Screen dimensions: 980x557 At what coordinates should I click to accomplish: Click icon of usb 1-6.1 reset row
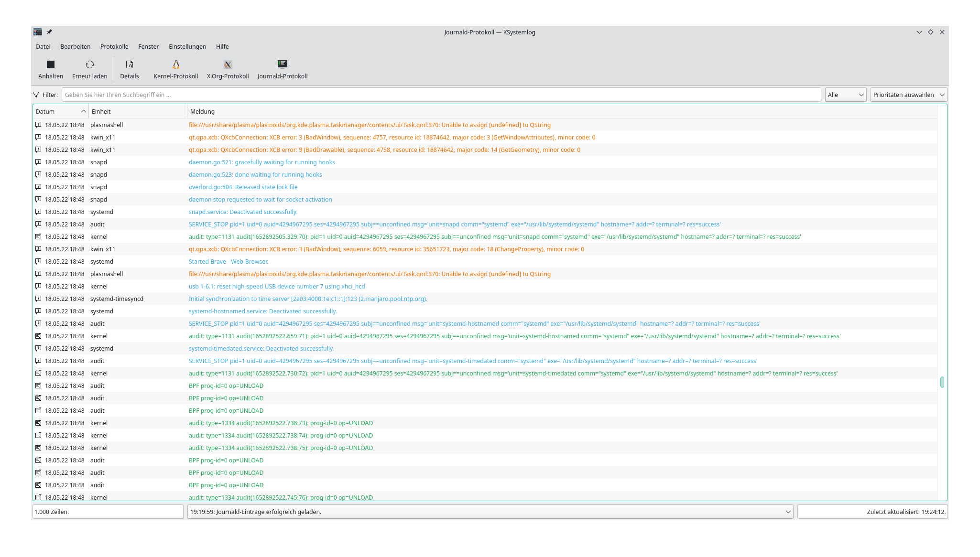tap(38, 286)
